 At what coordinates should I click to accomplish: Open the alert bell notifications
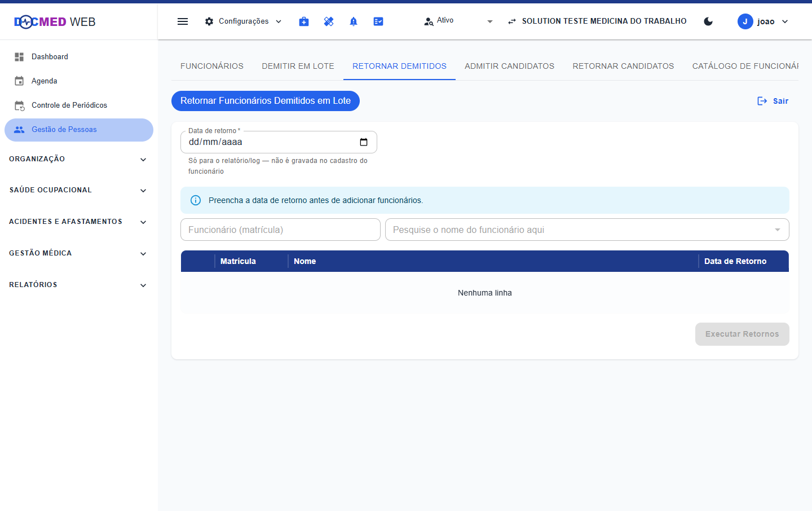354,21
